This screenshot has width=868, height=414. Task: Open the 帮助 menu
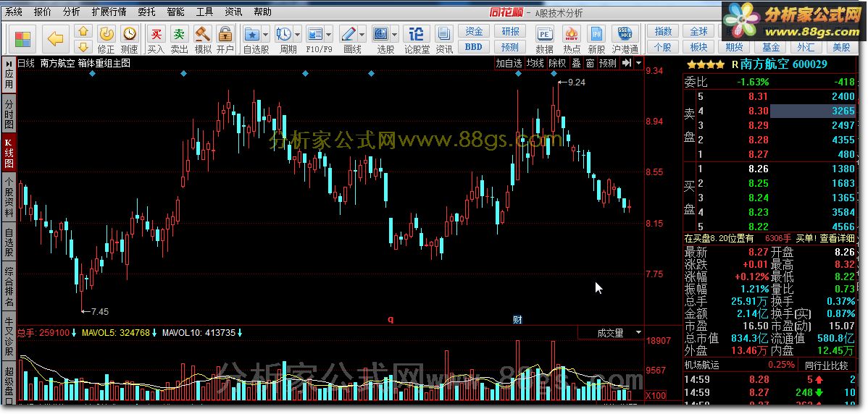pos(262,12)
